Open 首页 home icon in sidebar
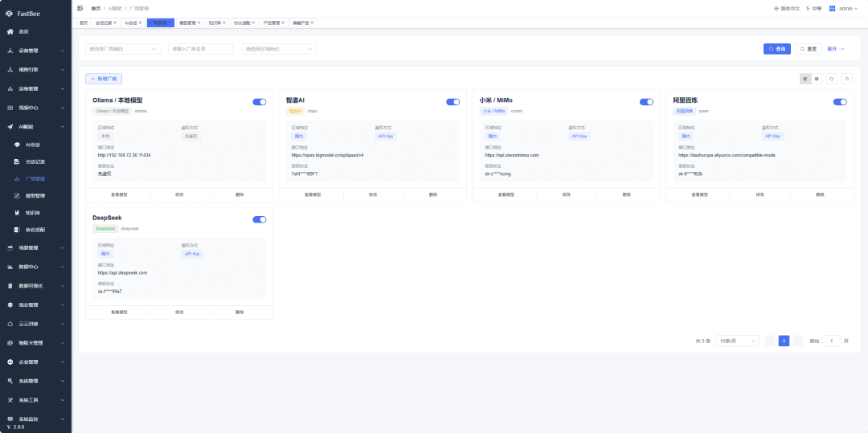 tap(10, 31)
